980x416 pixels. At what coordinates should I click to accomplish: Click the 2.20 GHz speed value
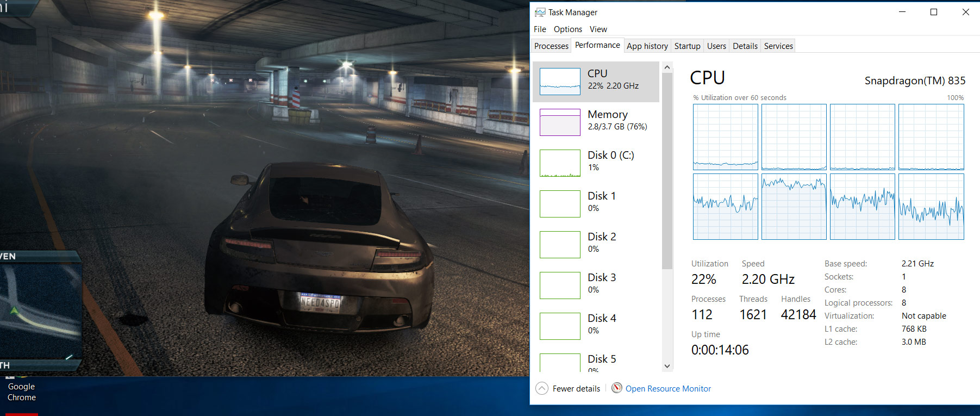(x=768, y=280)
